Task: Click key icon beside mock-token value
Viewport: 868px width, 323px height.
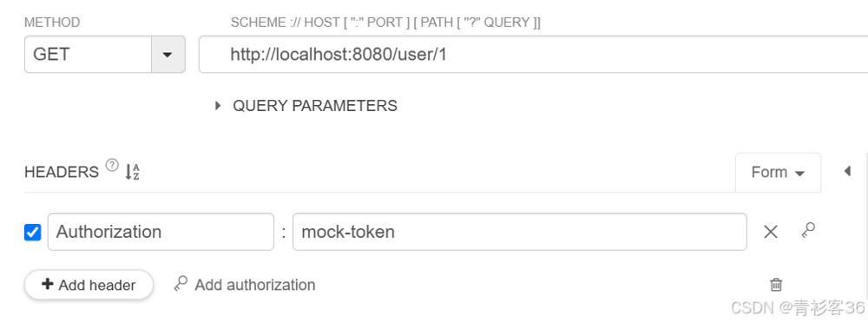Action: [x=808, y=230]
